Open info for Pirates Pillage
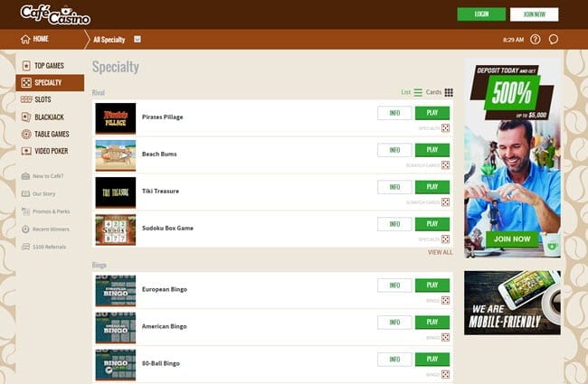 [394, 113]
